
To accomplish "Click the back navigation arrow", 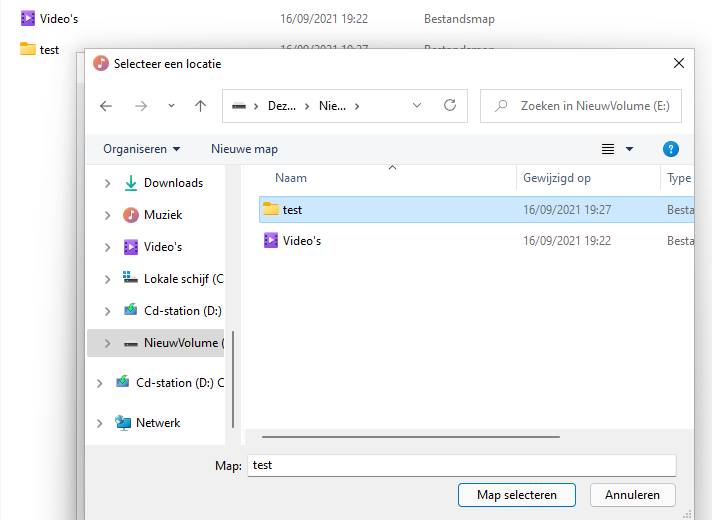I will pyautogui.click(x=106, y=105).
